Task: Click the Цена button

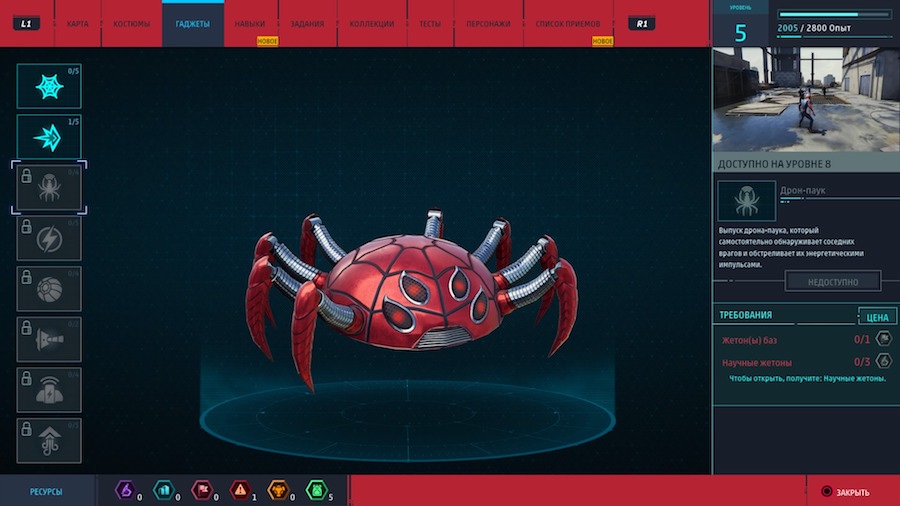Action: click(x=877, y=317)
